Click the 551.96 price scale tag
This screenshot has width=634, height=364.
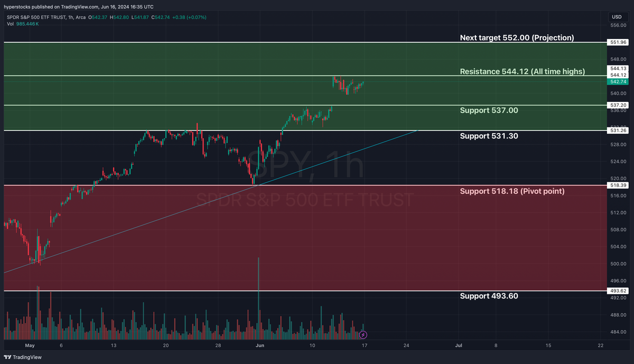click(617, 42)
